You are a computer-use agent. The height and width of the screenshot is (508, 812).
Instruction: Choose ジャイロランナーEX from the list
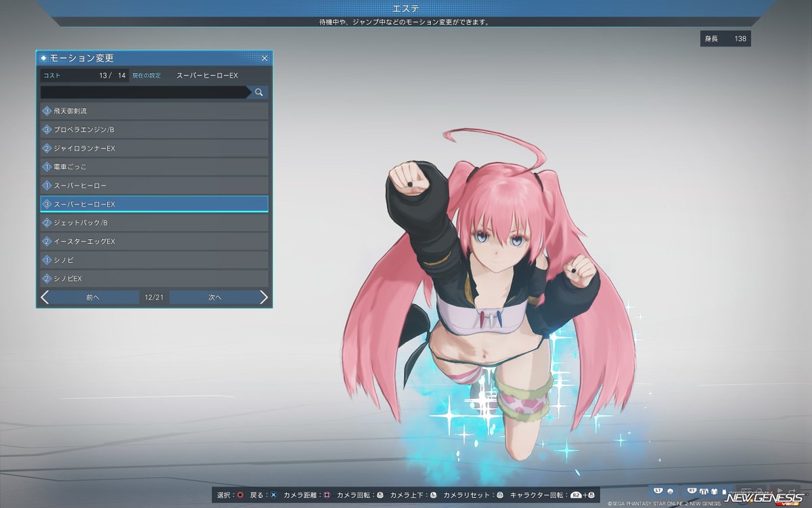click(154, 148)
